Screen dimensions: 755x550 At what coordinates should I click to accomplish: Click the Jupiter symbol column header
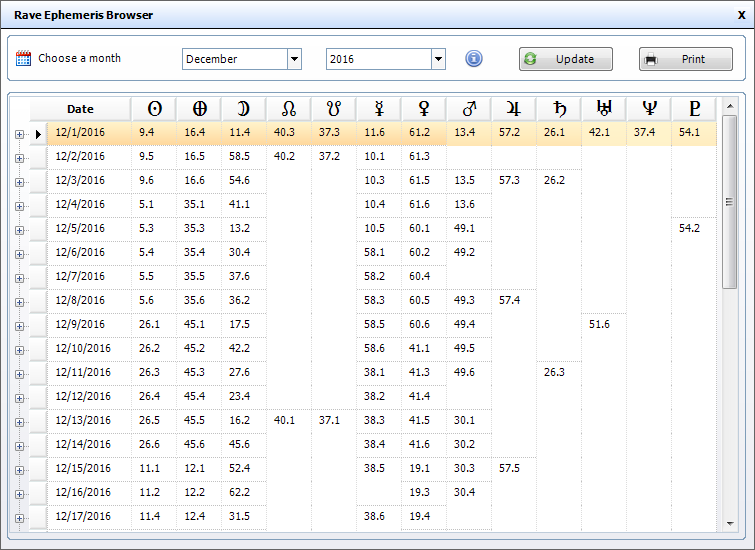tap(514, 109)
